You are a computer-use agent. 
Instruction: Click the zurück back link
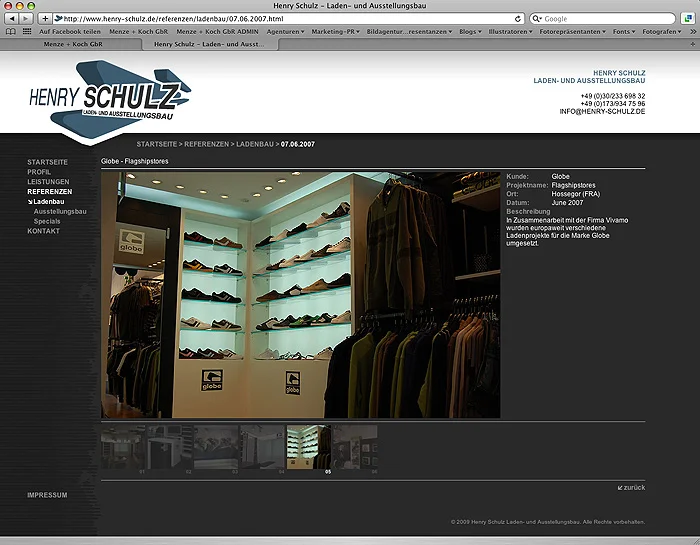point(631,487)
